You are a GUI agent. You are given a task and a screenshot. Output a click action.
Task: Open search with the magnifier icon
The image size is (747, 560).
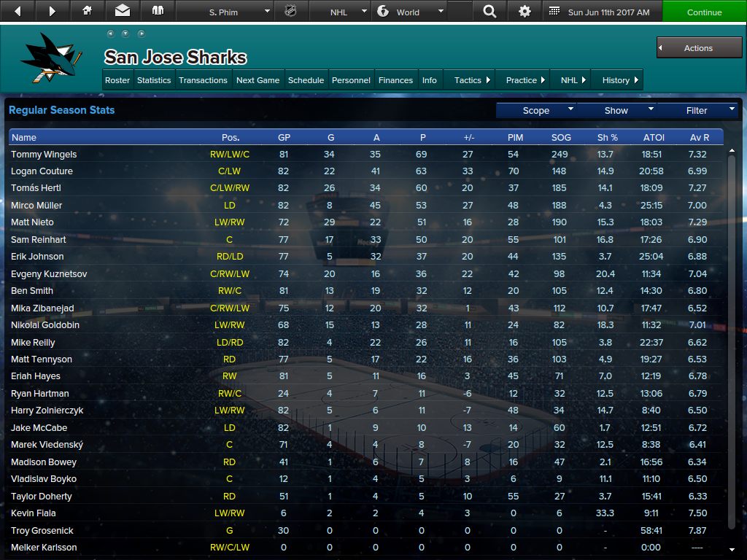point(489,12)
